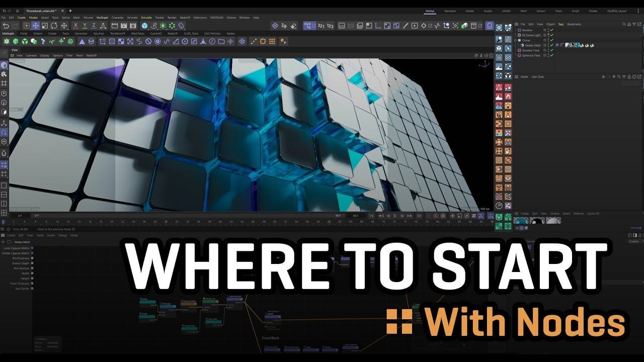
Task: Click the Undo arrow in the toolbar
Action: pos(6,26)
